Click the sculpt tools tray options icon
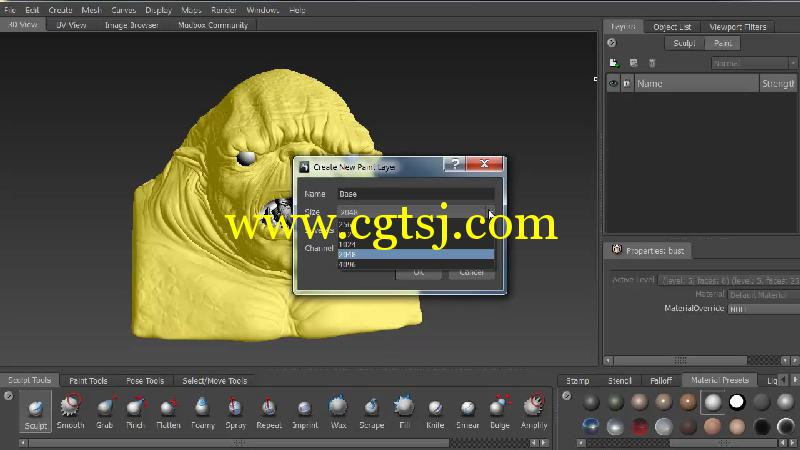This screenshot has width=800, height=450. 8,396
